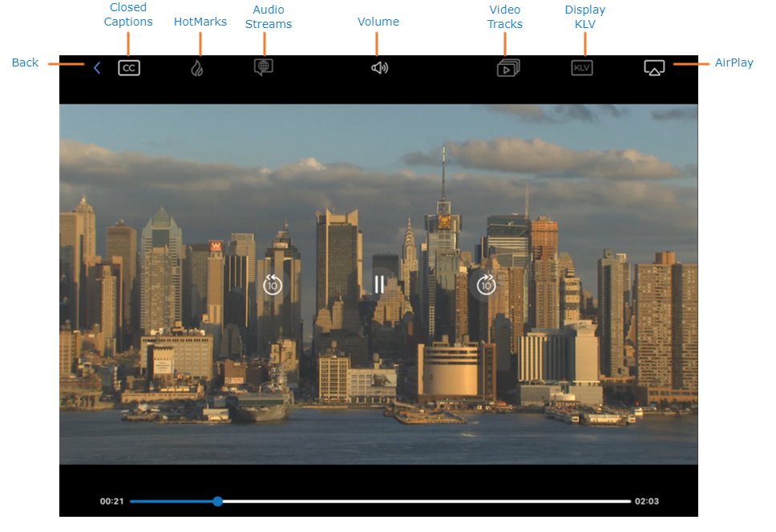Image resolution: width=776 pixels, height=532 pixels.
Task: Rewind 10 seconds
Action: [273, 284]
